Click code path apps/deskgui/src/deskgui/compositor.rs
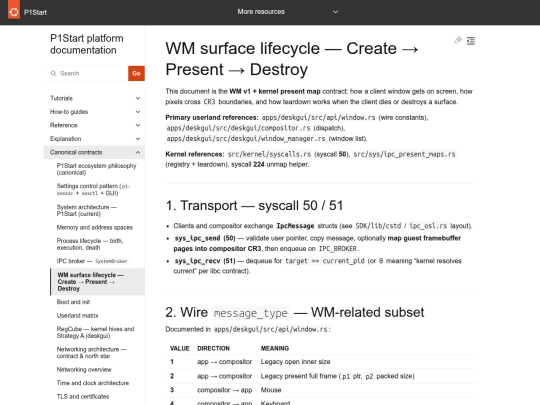Viewport: 540px width, 405px height. pos(238,128)
